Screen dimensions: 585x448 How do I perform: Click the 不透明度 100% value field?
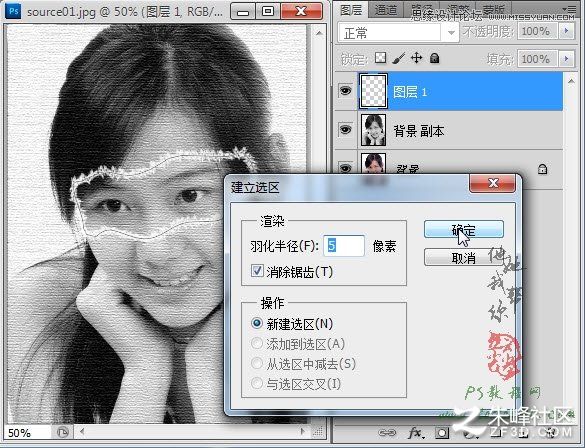tap(537, 31)
